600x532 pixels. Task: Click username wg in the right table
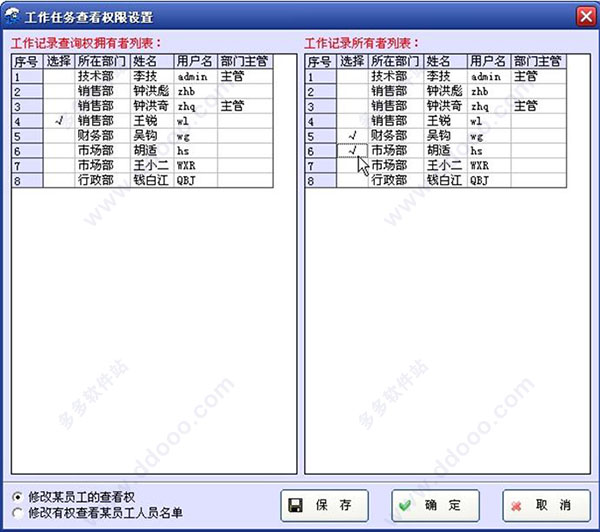[x=489, y=136]
